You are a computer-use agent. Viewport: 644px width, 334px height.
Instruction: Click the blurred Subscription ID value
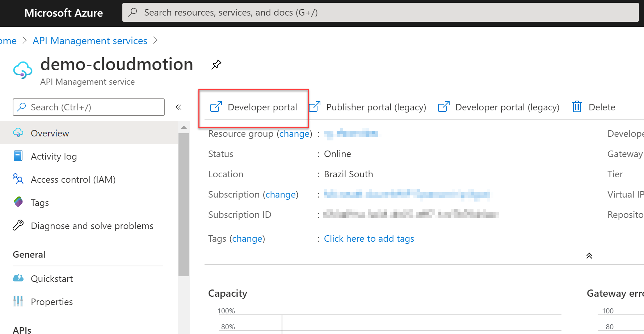click(x=411, y=215)
